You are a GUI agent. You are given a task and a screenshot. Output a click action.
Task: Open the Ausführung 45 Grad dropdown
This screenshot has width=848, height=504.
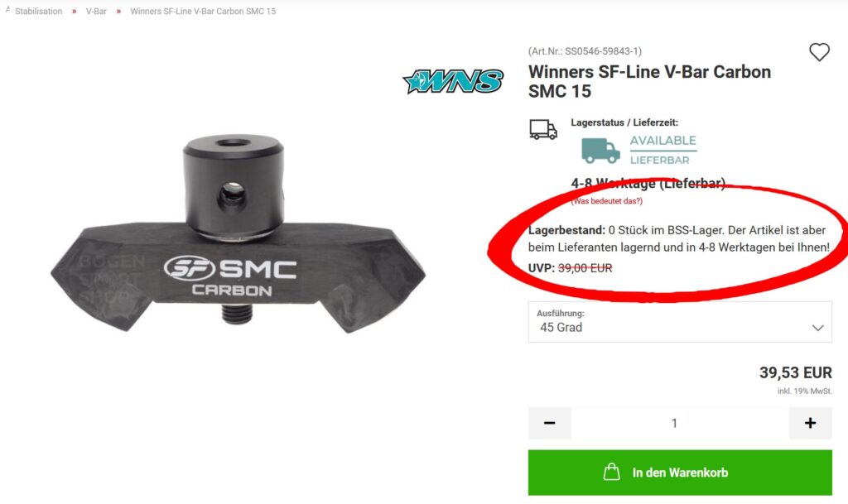[x=680, y=322]
